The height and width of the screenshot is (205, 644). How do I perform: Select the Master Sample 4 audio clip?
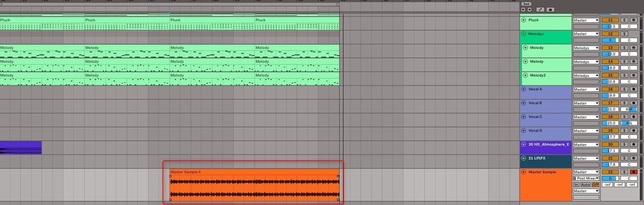pos(254,186)
